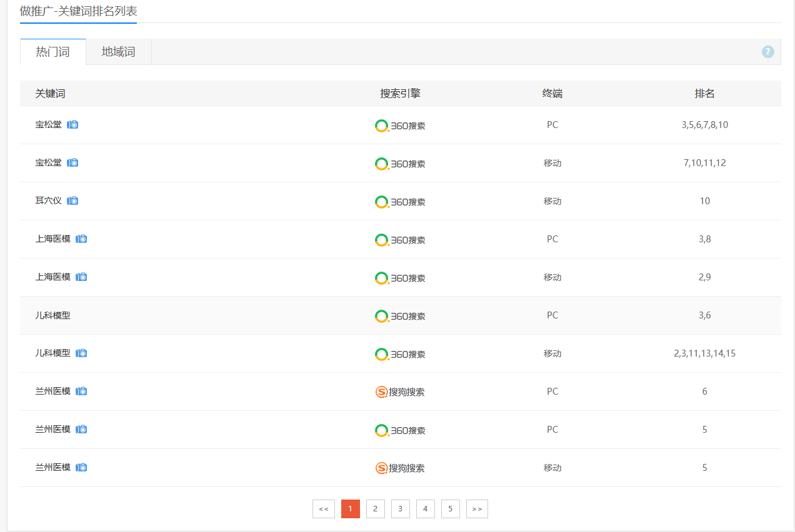
Task: Open the help question mark icon
Action: coord(768,52)
